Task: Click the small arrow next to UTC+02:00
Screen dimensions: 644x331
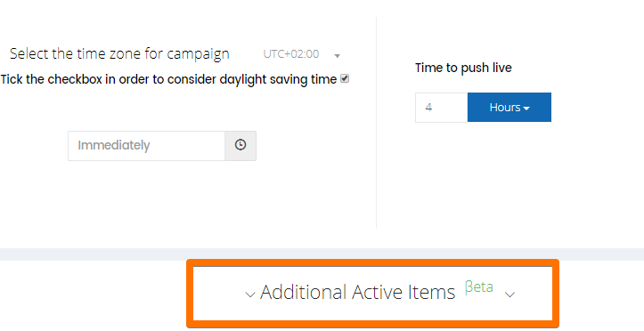Action: (337, 56)
